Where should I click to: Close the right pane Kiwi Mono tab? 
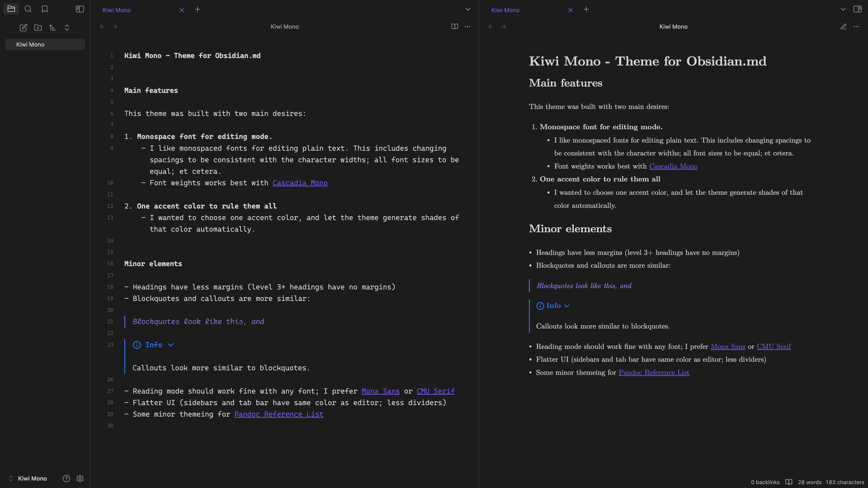coord(570,10)
